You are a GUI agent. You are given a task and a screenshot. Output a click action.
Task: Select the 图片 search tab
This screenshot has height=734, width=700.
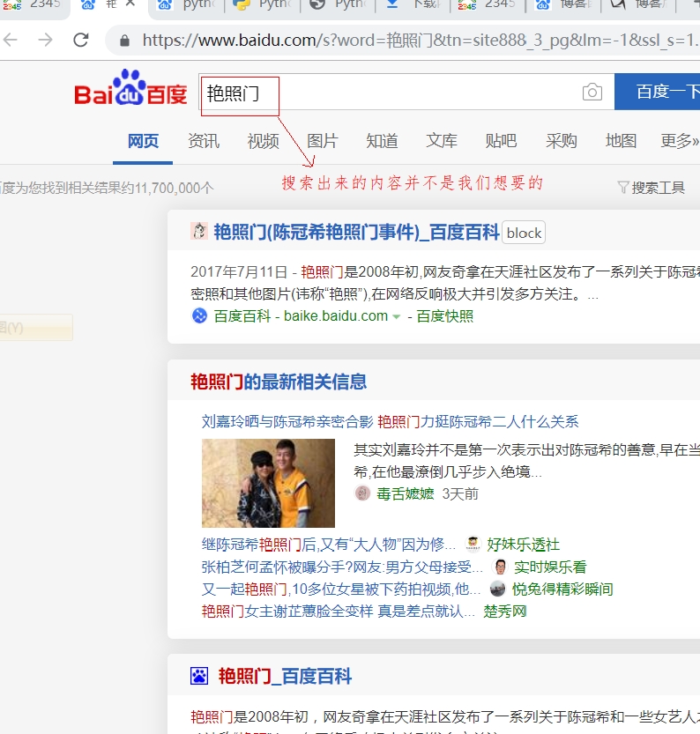(x=323, y=140)
